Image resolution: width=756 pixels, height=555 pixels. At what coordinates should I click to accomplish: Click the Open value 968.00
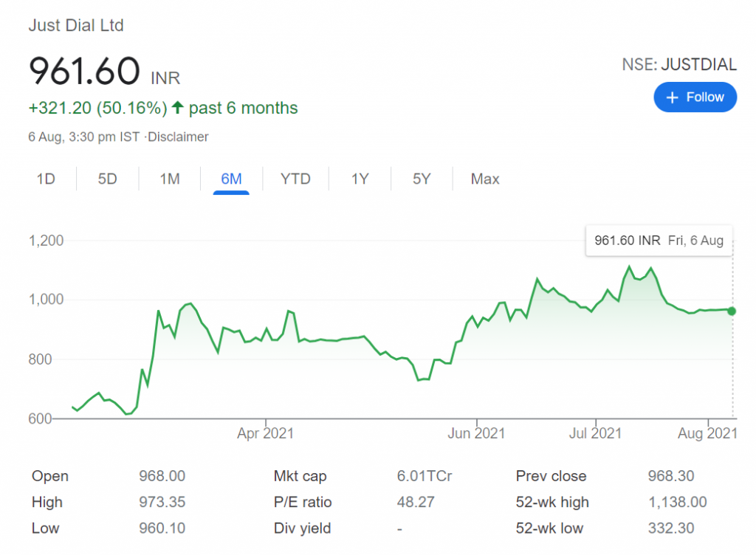click(x=162, y=476)
